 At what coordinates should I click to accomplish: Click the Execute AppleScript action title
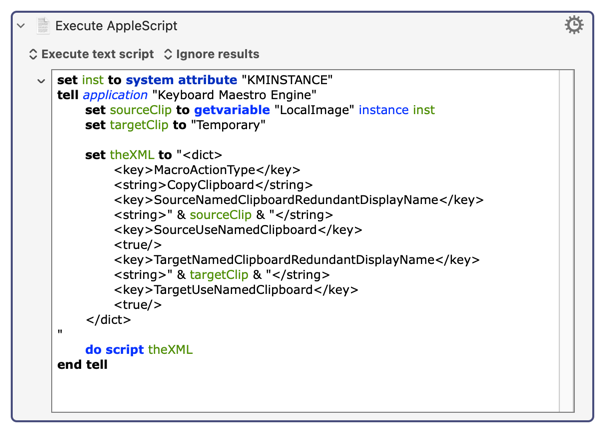click(x=116, y=26)
